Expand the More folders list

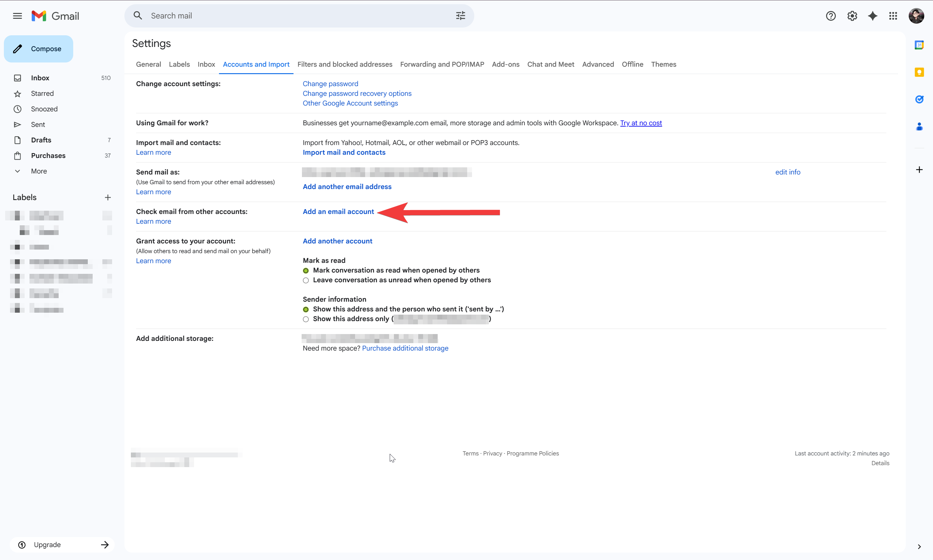click(39, 171)
